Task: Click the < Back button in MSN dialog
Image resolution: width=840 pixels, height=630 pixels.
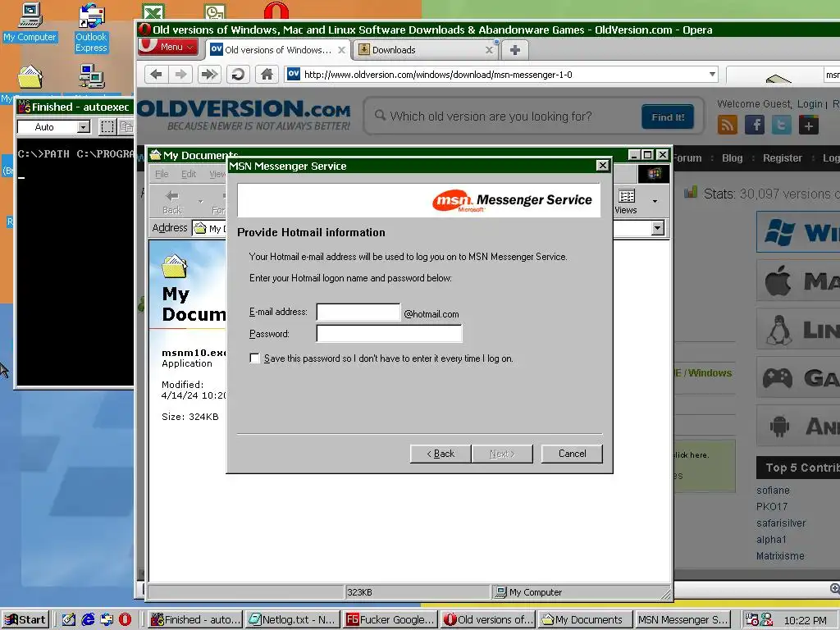Action: [441, 454]
